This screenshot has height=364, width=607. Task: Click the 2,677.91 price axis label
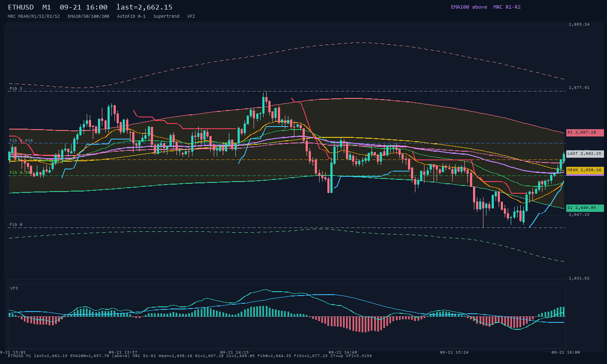[579, 88]
